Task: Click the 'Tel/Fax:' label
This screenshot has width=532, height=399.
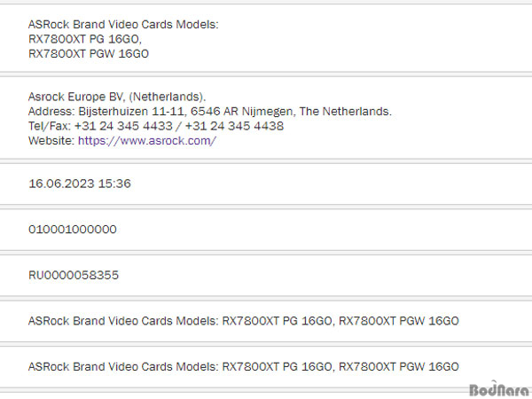Action: (x=50, y=126)
